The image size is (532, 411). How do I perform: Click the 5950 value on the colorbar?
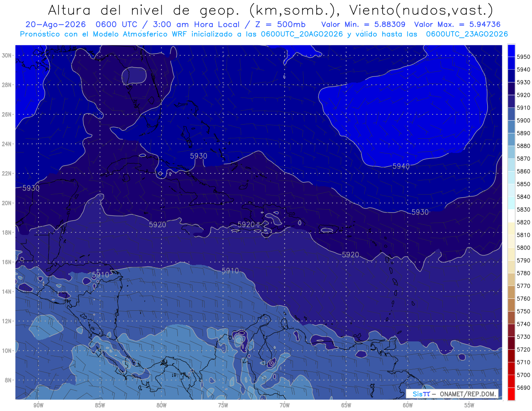(x=524, y=57)
